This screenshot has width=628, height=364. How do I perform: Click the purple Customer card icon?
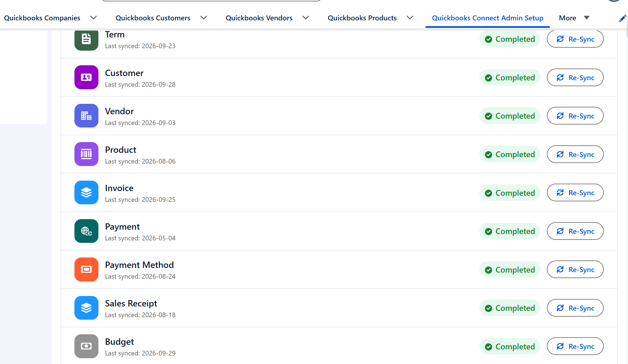point(86,77)
